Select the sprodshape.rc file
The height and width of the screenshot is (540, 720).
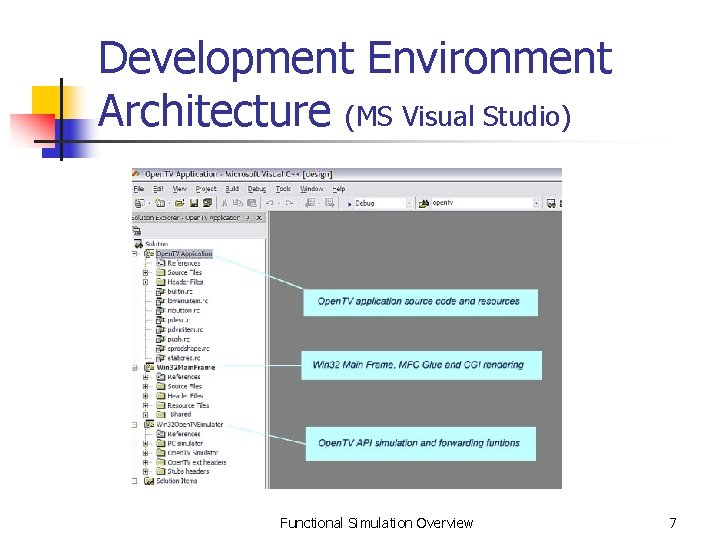(188, 349)
